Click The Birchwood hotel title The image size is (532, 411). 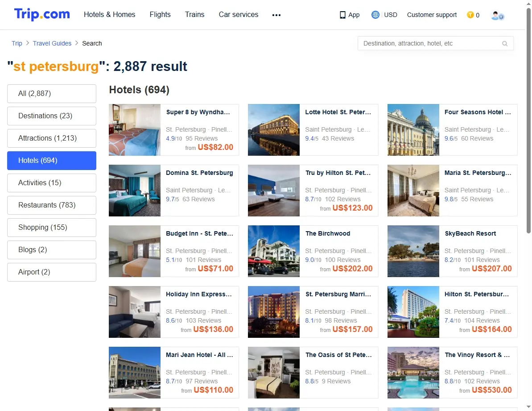(x=328, y=234)
